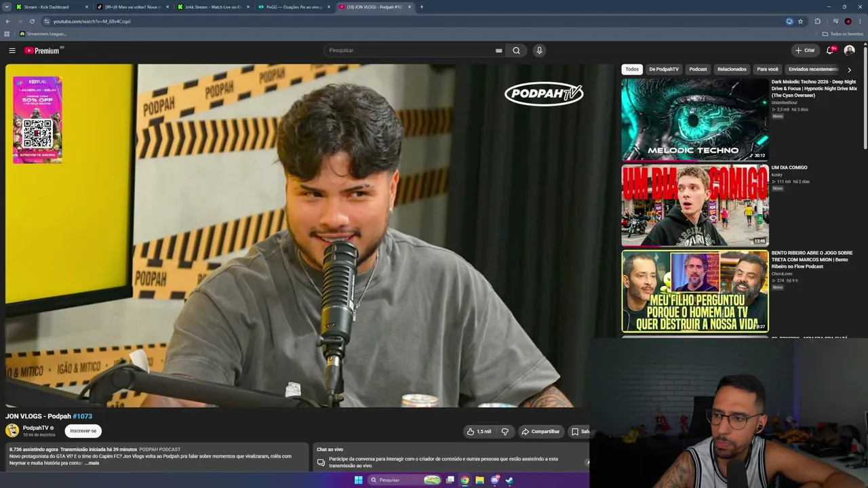868x488 pixels.
Task: Open the Bento Ribeiro Flow Podcast thumbnail
Action: pos(695,291)
